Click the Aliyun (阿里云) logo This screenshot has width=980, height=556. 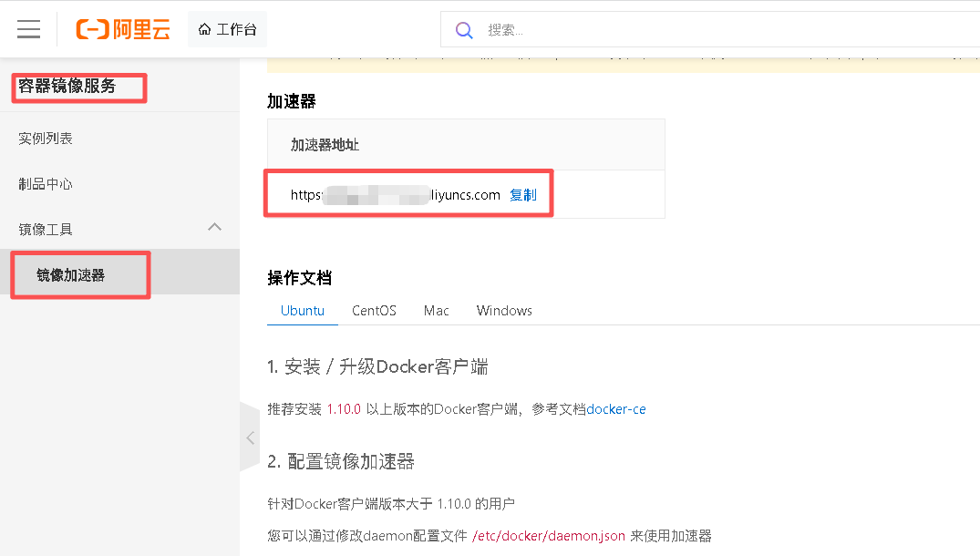(x=123, y=29)
